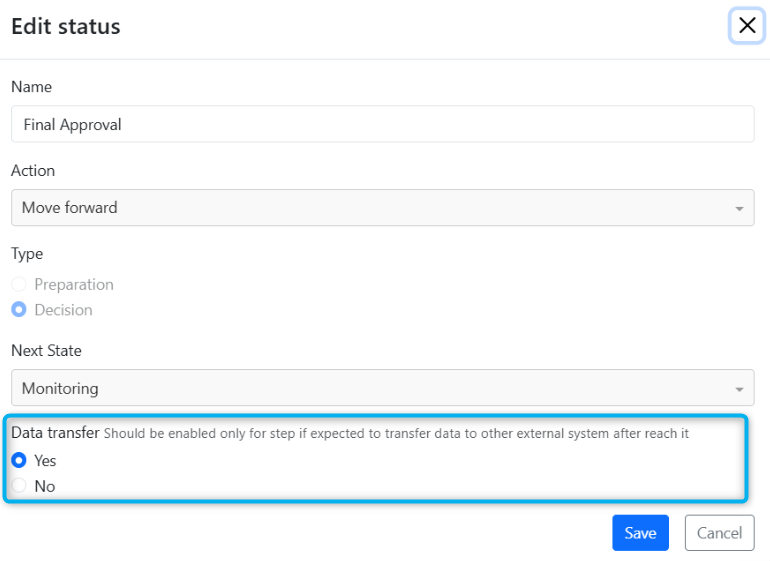Click the caret arrow of the Action dropdown
770x561 pixels.
pos(739,209)
